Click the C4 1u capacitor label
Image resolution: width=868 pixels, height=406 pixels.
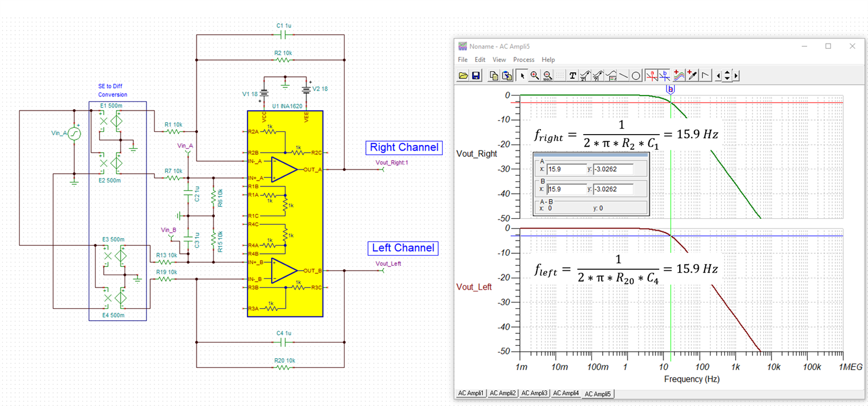284,333
